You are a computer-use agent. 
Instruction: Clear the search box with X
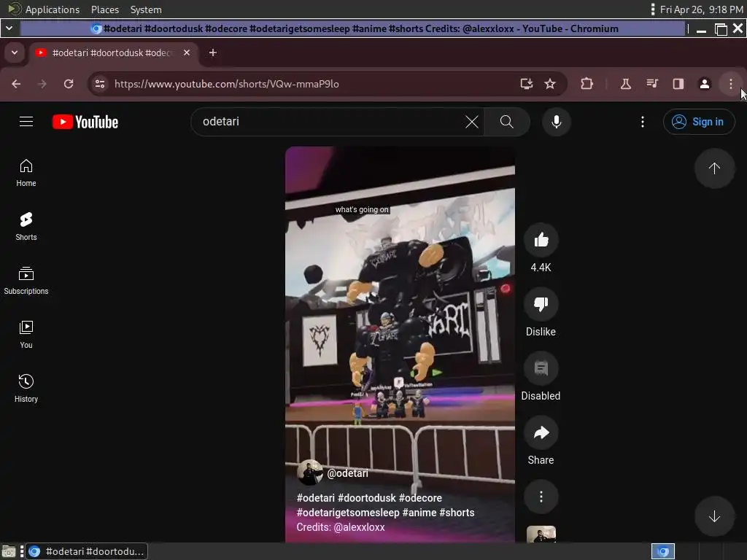coord(472,122)
